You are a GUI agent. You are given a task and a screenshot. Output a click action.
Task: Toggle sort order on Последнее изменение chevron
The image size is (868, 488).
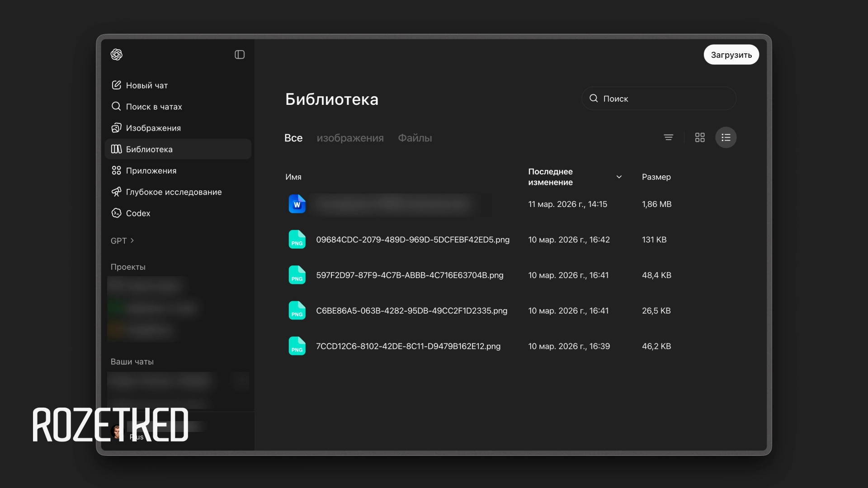click(619, 177)
